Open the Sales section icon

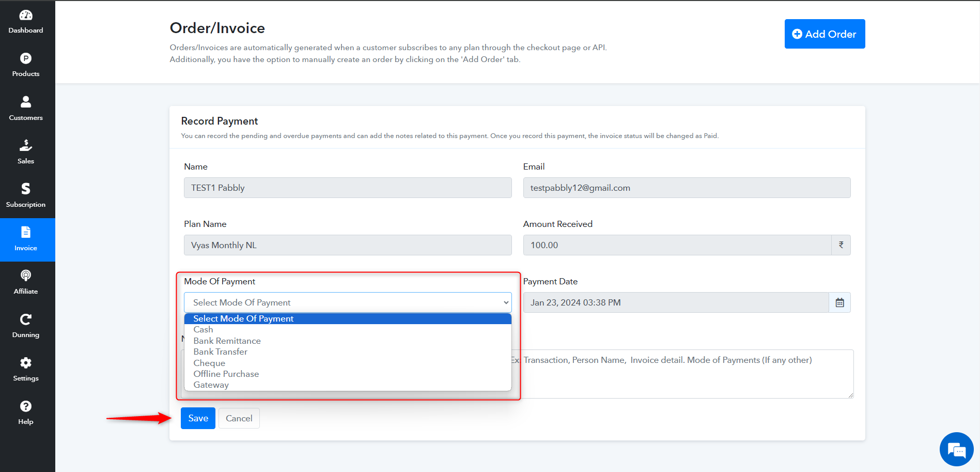pyautogui.click(x=26, y=145)
